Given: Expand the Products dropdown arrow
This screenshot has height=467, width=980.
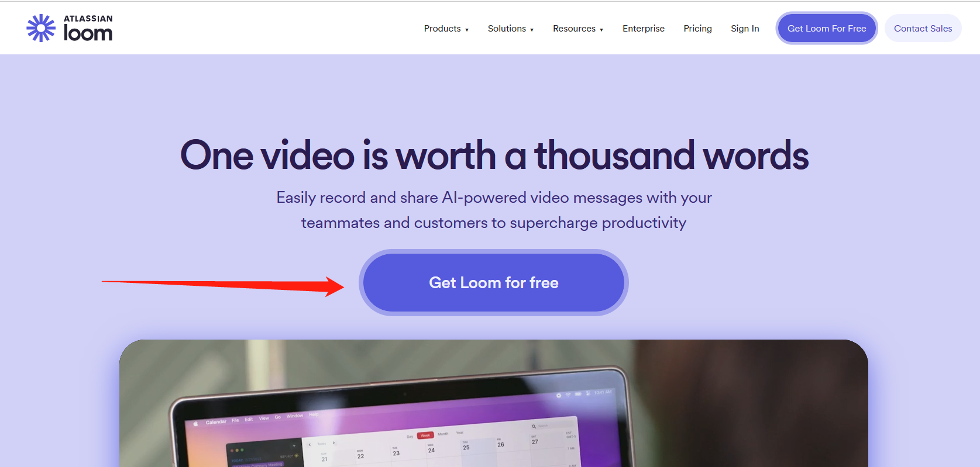Looking at the screenshot, I should pos(467,29).
